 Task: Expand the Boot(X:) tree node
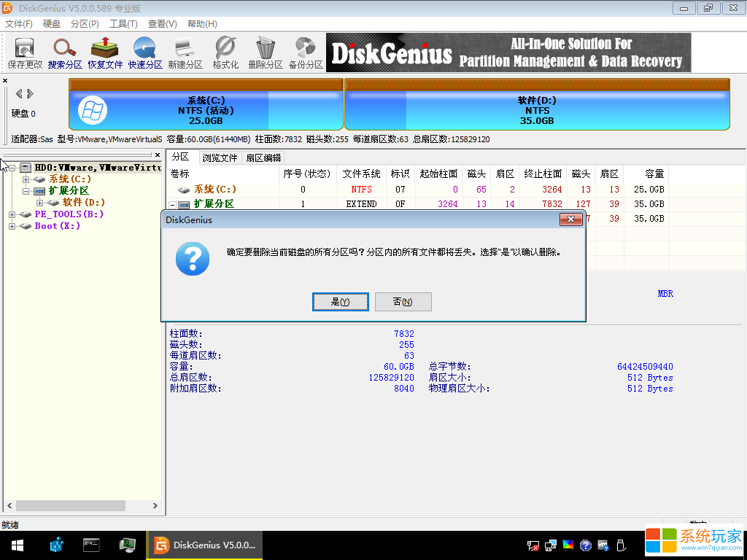click(x=12, y=226)
